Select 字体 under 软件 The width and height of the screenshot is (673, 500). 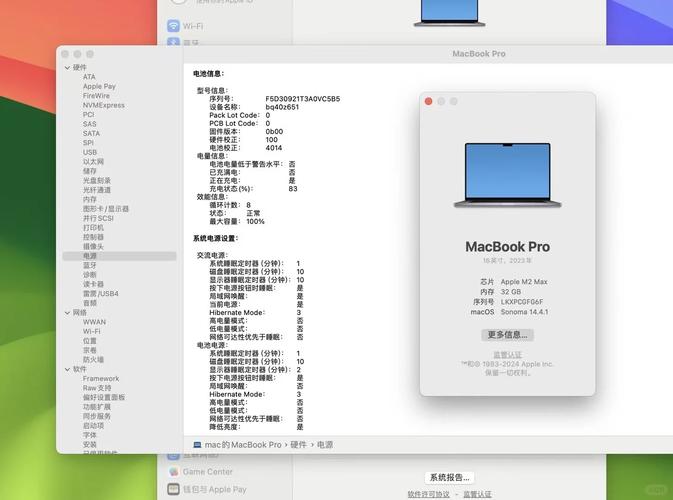pos(90,435)
